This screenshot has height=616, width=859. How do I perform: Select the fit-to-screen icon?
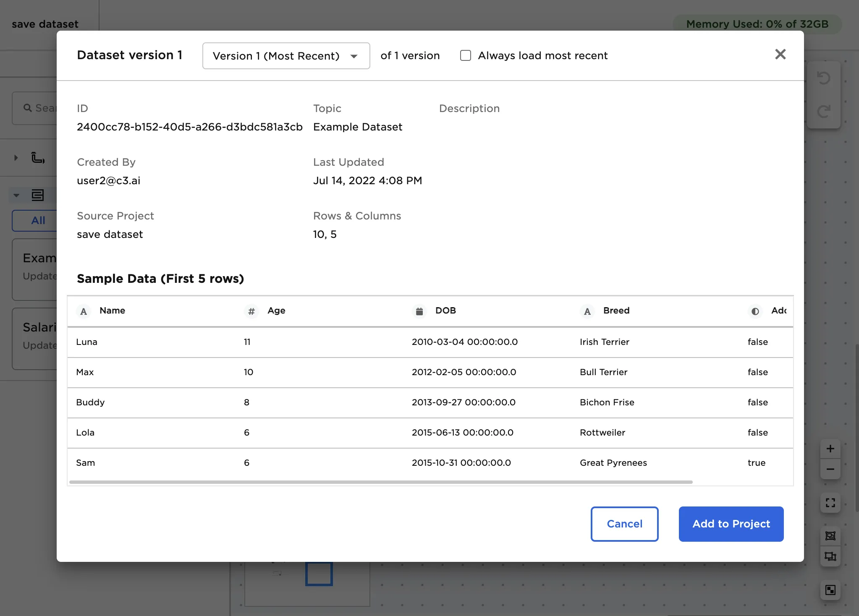coord(830,503)
